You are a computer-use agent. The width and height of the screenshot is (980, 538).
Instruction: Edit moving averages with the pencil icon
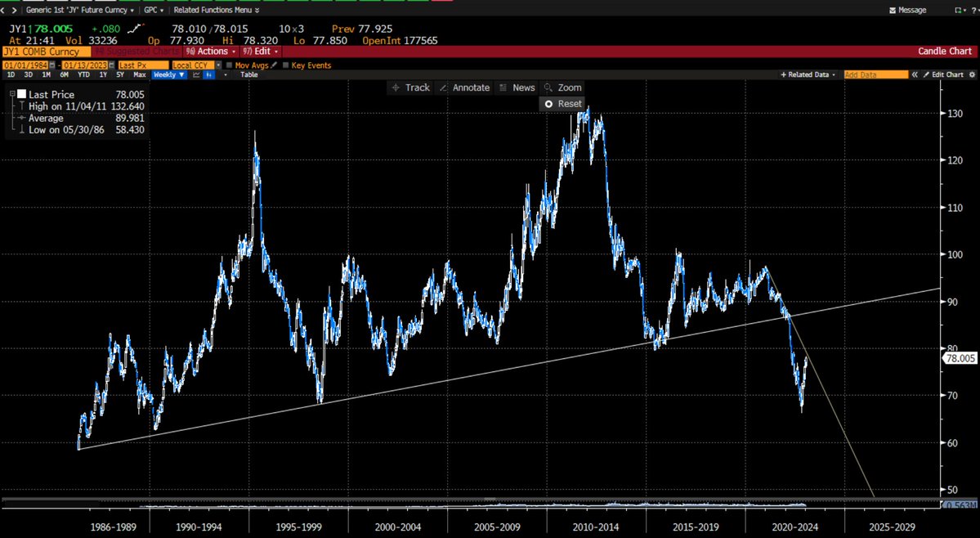tap(274, 65)
